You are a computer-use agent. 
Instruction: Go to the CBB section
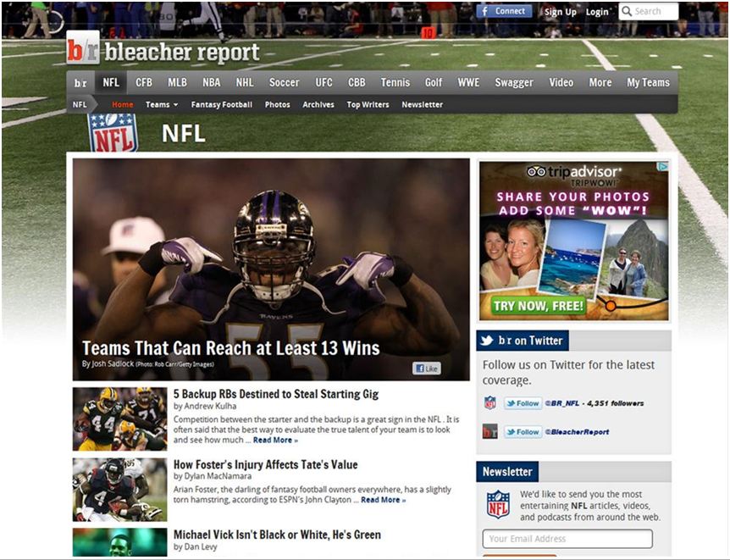357,82
